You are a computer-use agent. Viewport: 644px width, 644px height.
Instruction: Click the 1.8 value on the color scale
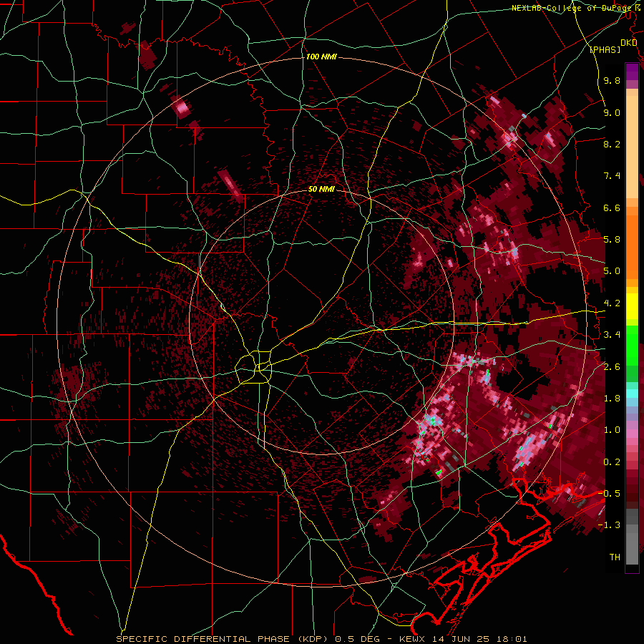612,399
